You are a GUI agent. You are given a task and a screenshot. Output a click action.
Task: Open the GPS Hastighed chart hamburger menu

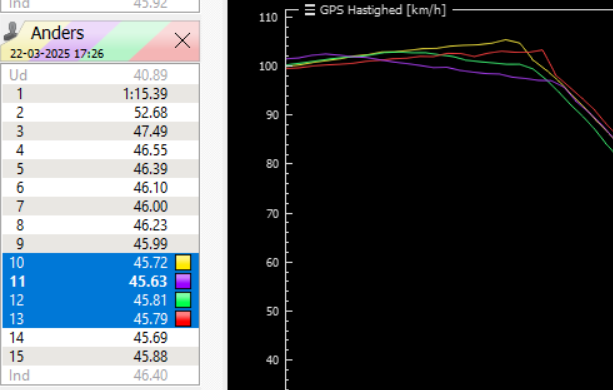(310, 10)
